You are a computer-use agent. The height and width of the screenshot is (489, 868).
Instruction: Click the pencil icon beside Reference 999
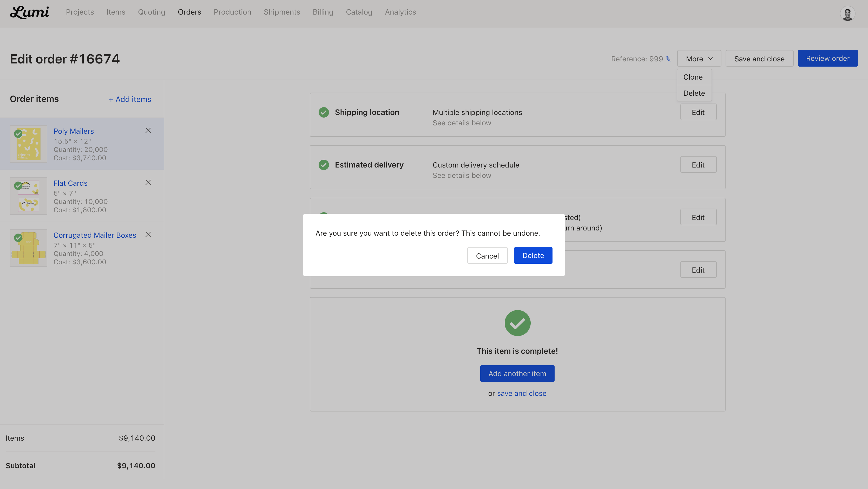668,59
